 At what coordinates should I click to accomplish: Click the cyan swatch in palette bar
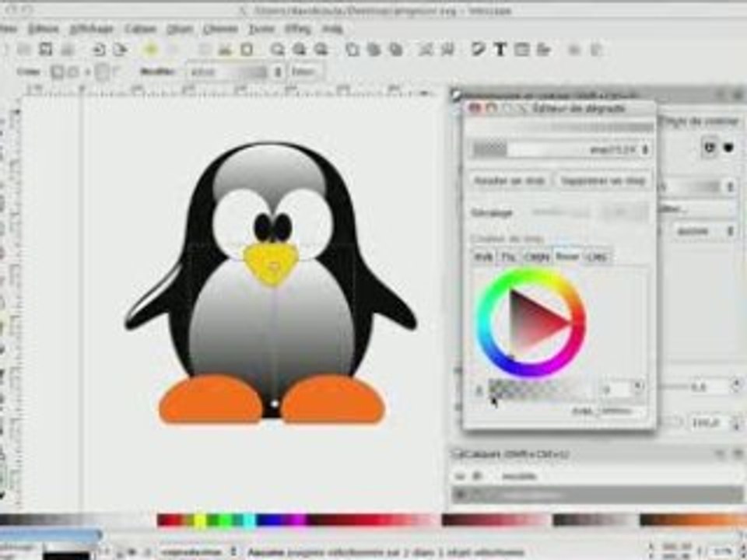[249, 520]
